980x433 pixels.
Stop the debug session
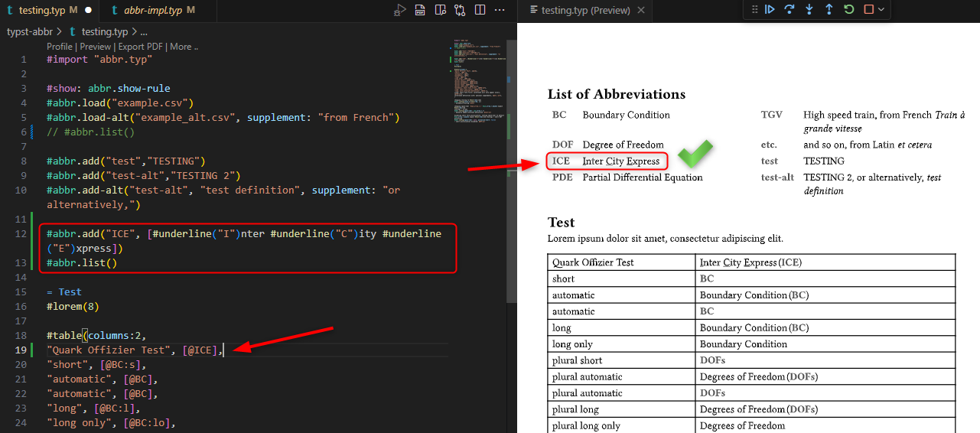pyautogui.click(x=868, y=9)
